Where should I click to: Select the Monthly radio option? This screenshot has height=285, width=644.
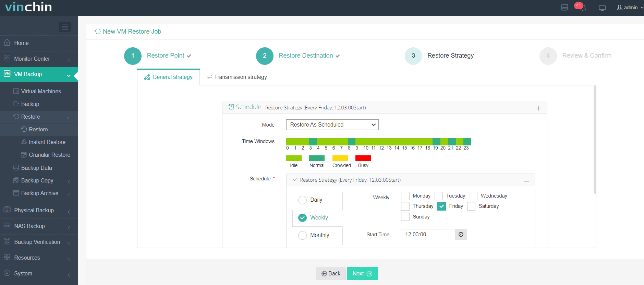tap(302, 235)
